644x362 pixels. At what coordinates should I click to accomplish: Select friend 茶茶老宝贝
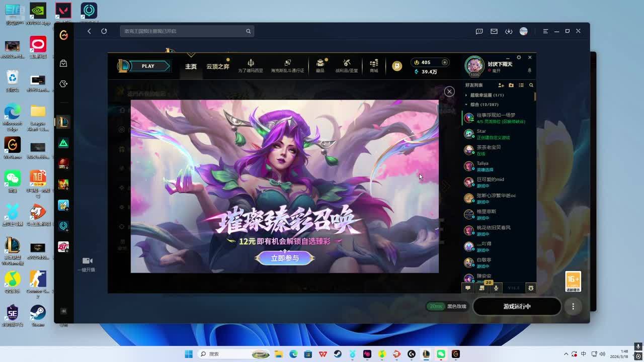[x=498, y=150]
